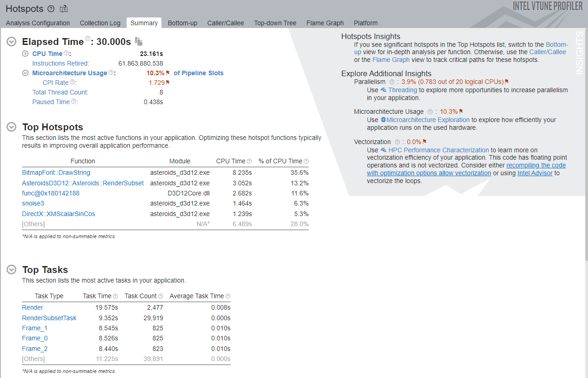Open the Collection Log tab
Image resolution: width=588 pixels, height=378 pixels.
pyautogui.click(x=100, y=23)
